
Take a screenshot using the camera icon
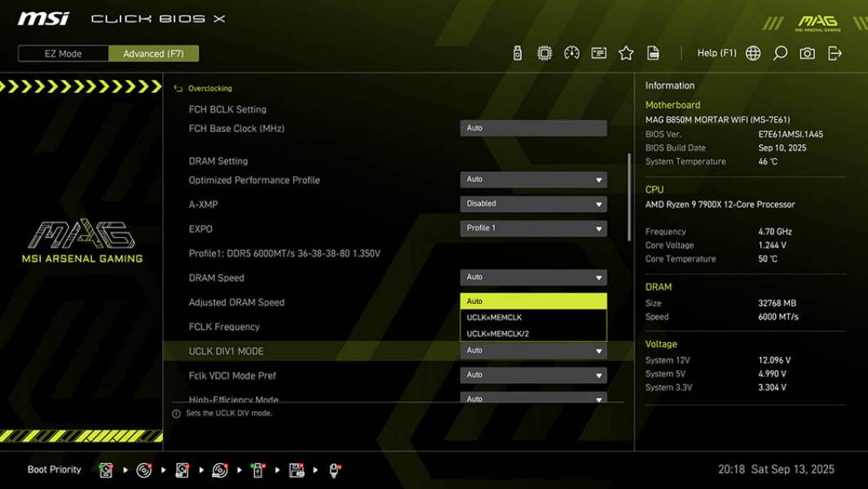808,52
